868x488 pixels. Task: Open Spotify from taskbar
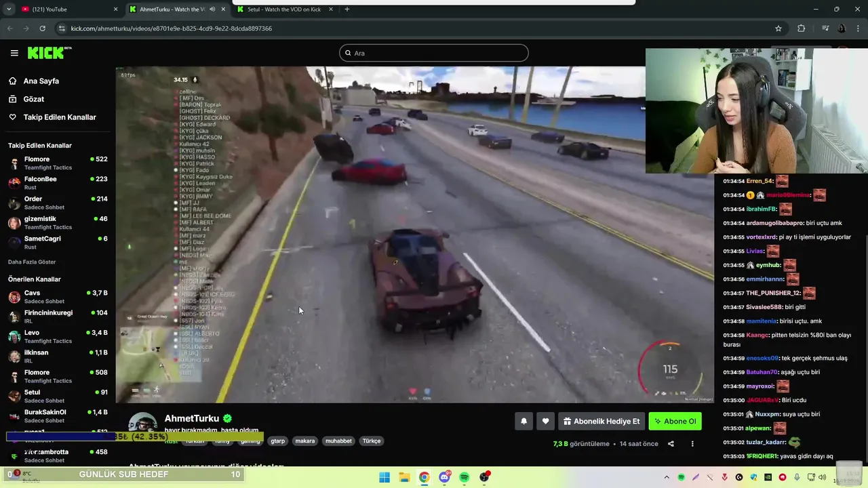point(464,477)
